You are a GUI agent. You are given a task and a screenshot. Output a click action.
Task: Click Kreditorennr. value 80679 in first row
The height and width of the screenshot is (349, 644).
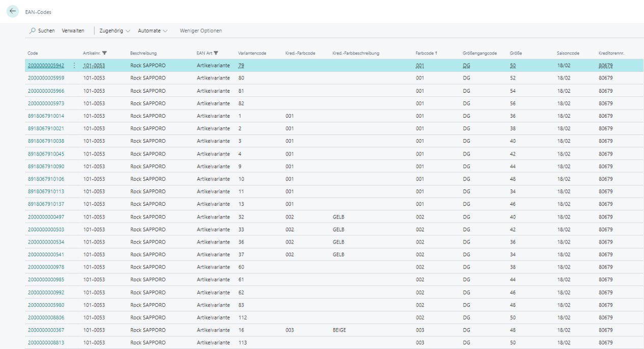point(606,66)
